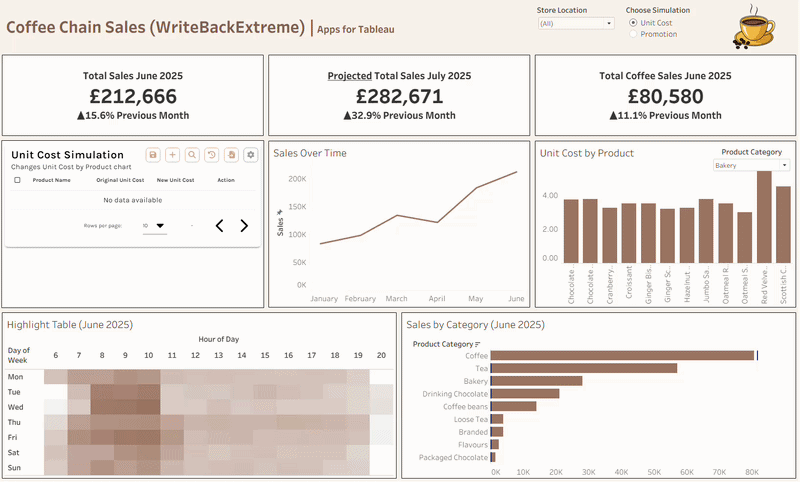Click the Thu row label in highlight table
Viewport: 800px width, 482px height.
point(14,422)
